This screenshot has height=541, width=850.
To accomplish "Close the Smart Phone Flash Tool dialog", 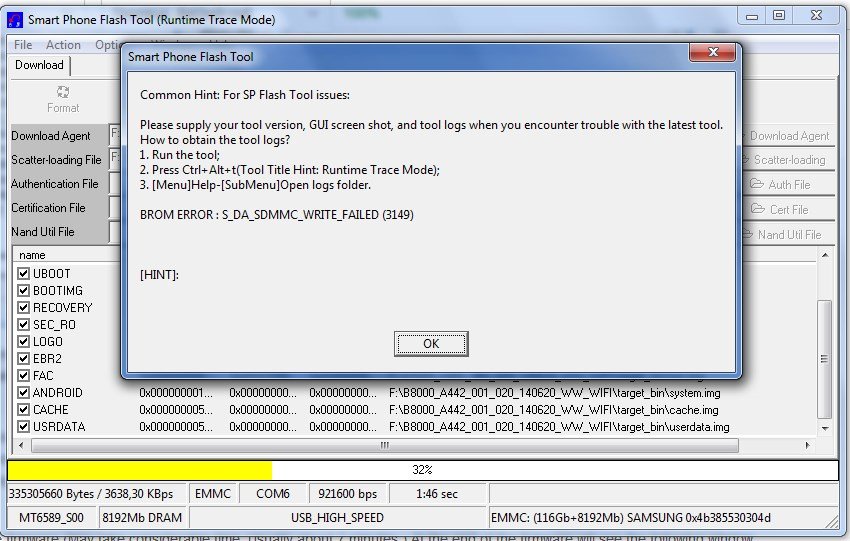I will (x=712, y=52).
